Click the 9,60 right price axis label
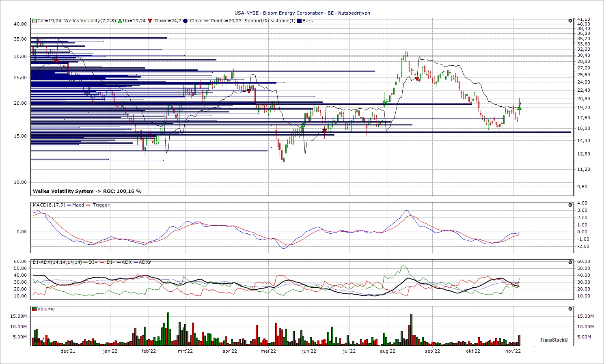This screenshot has width=604, height=364. [582, 187]
